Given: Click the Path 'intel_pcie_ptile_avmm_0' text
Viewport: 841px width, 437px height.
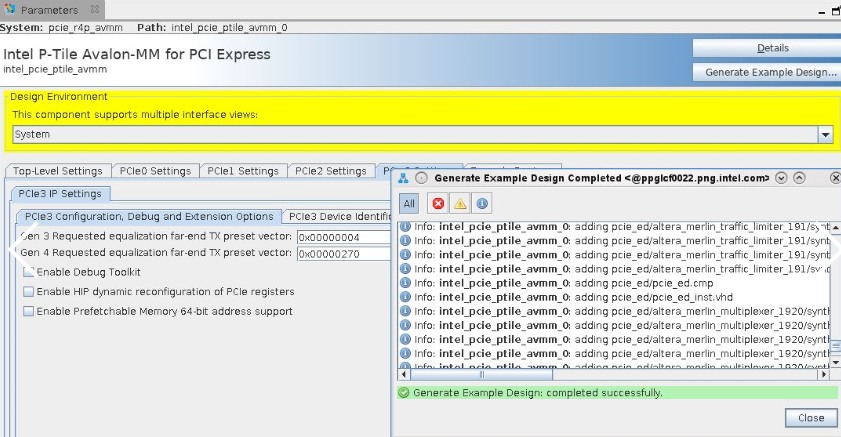Looking at the screenshot, I should [x=229, y=27].
